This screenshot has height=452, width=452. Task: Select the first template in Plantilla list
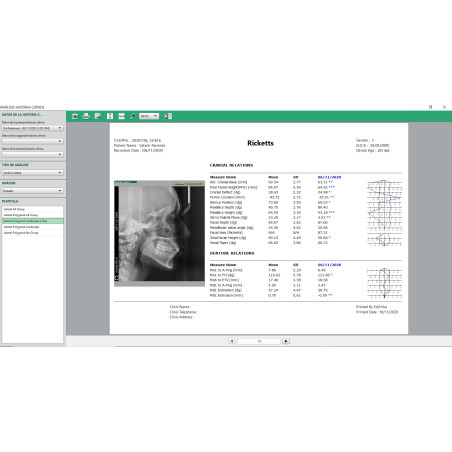[33, 209]
